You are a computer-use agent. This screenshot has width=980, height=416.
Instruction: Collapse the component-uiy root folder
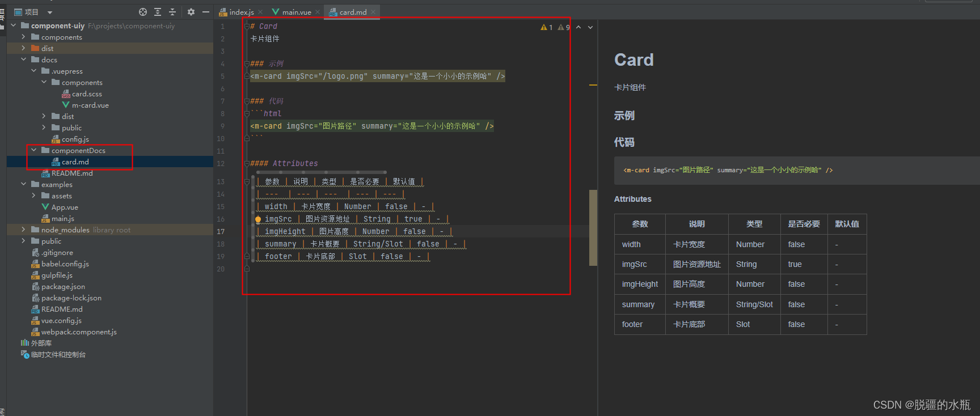[x=13, y=26]
